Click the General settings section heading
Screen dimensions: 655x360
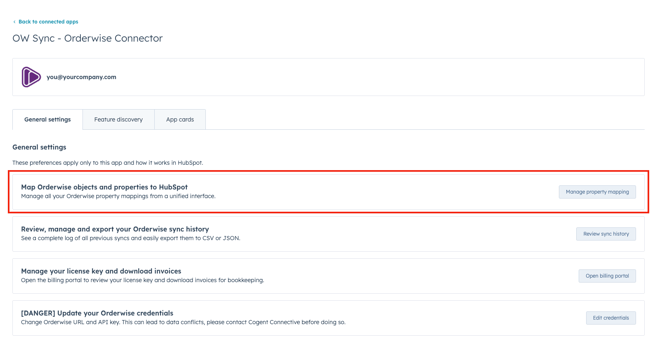tap(39, 147)
